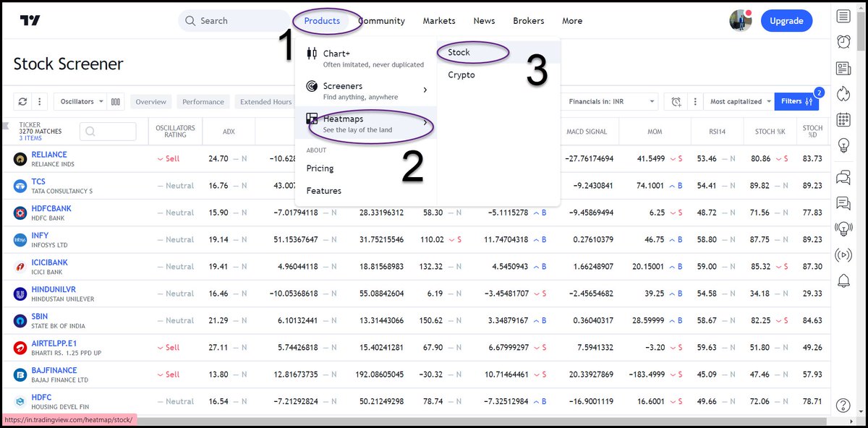Viewport: 868px width, 428px height.
Task: Open the Oscillators column set dropdown
Action: pos(80,102)
